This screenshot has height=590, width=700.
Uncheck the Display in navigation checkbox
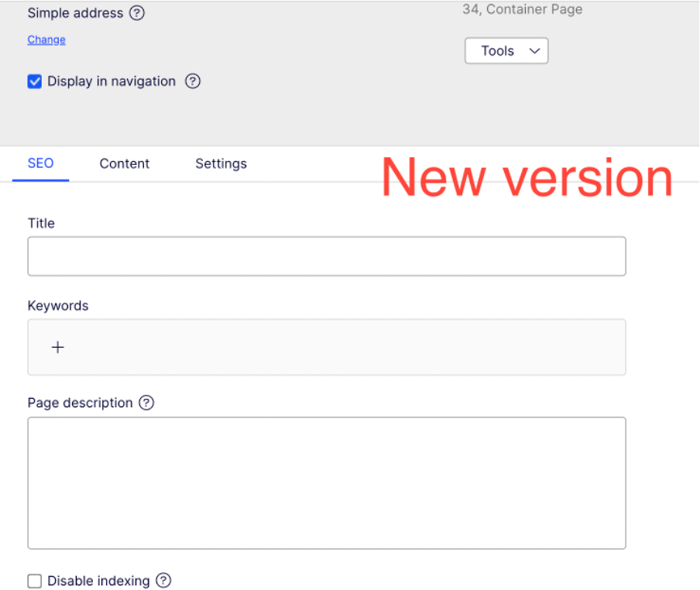click(x=35, y=81)
